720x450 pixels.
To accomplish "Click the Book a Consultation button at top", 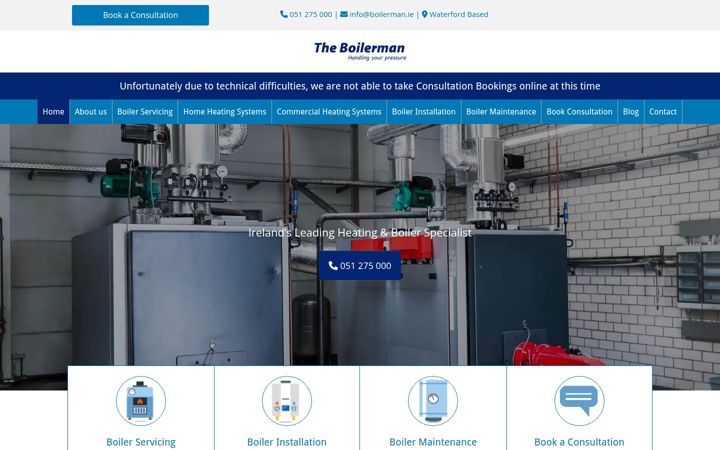I will tap(140, 15).
